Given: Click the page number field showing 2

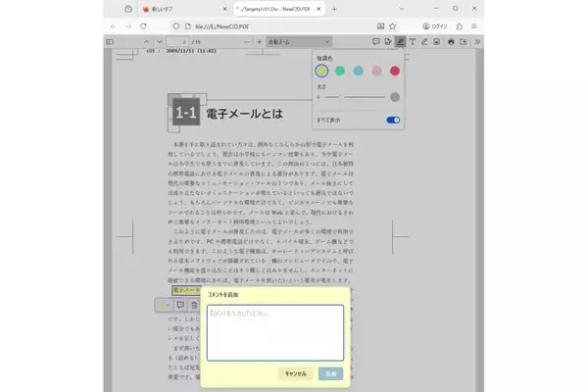Looking at the screenshot, I should pos(177,42).
